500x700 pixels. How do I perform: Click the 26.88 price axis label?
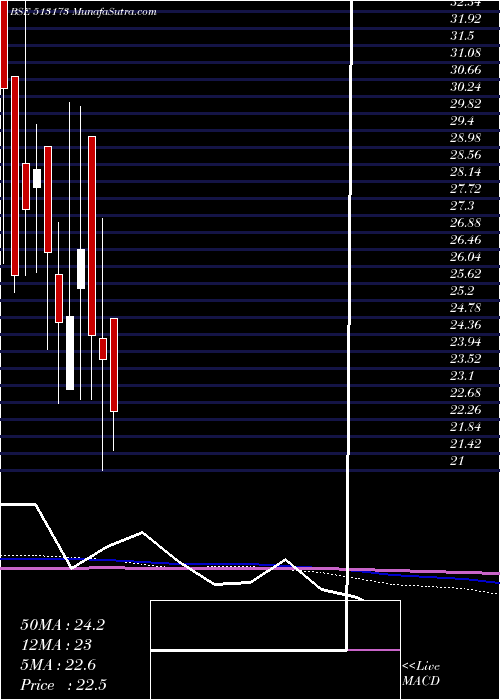466,222
